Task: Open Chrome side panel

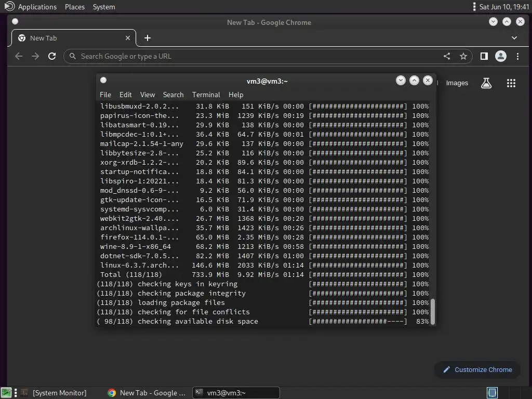Action: click(x=484, y=56)
